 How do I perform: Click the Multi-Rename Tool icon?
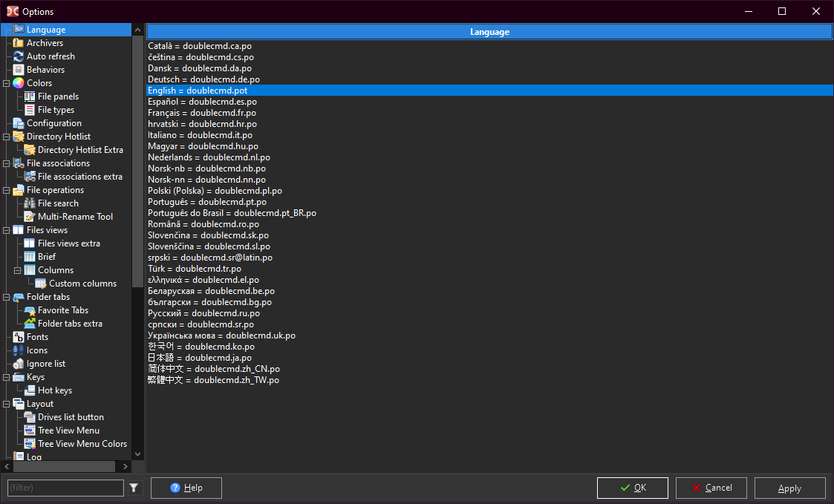click(30, 217)
